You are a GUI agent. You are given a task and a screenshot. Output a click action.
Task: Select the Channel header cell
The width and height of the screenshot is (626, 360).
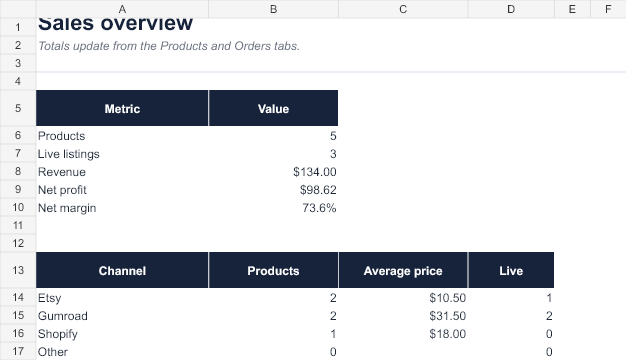[x=122, y=270]
